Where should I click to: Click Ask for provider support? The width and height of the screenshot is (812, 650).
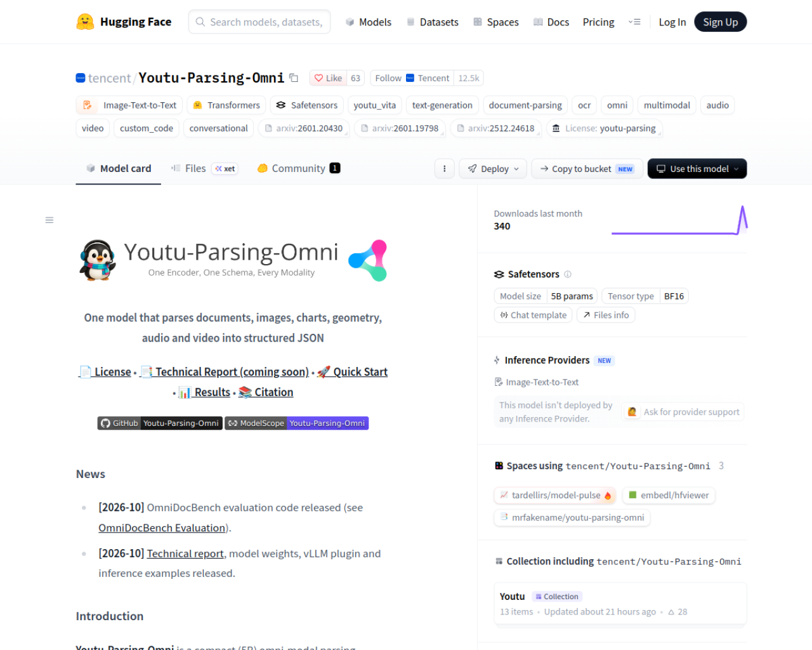coord(684,412)
